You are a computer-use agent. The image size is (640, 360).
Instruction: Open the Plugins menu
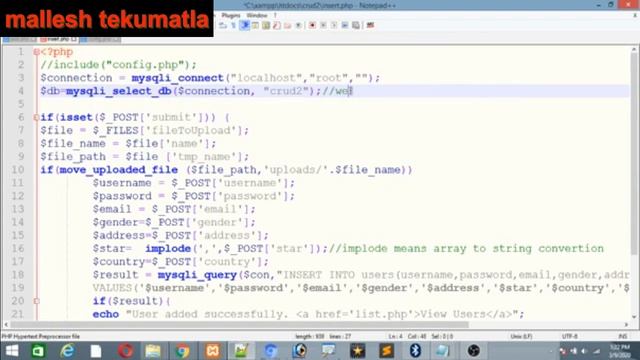point(231,15)
